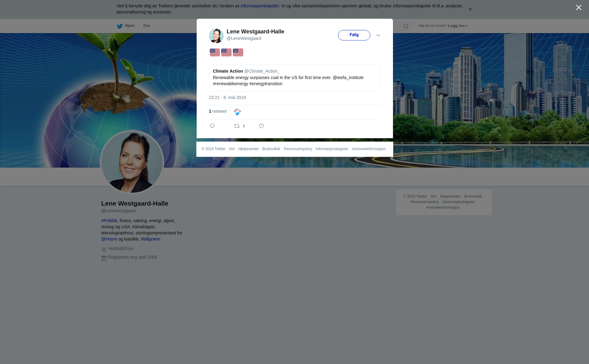Like the tweet with the heart icon

(261, 126)
